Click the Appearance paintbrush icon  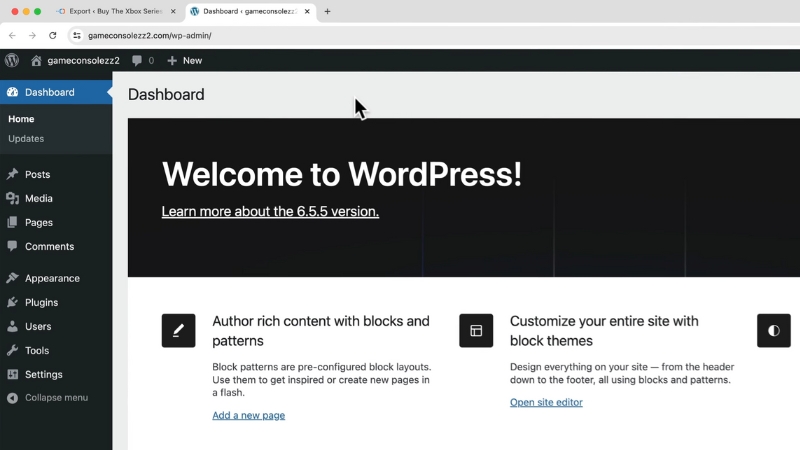coord(12,278)
